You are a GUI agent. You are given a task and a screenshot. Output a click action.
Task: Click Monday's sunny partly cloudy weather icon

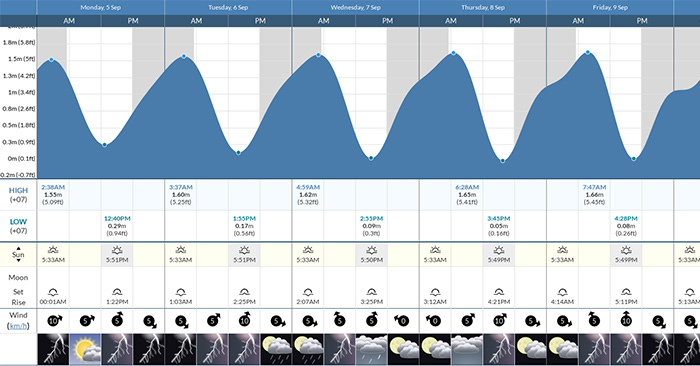(85, 349)
